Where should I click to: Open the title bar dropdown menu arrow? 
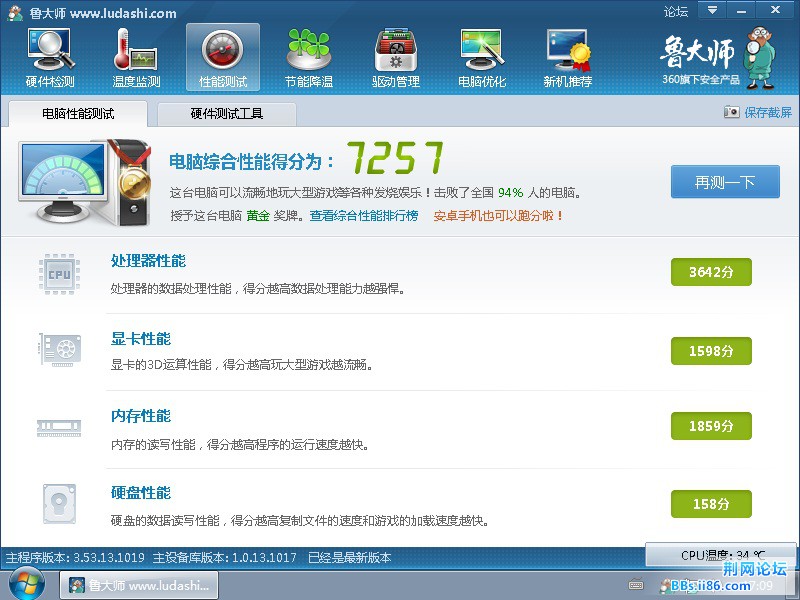(x=712, y=10)
